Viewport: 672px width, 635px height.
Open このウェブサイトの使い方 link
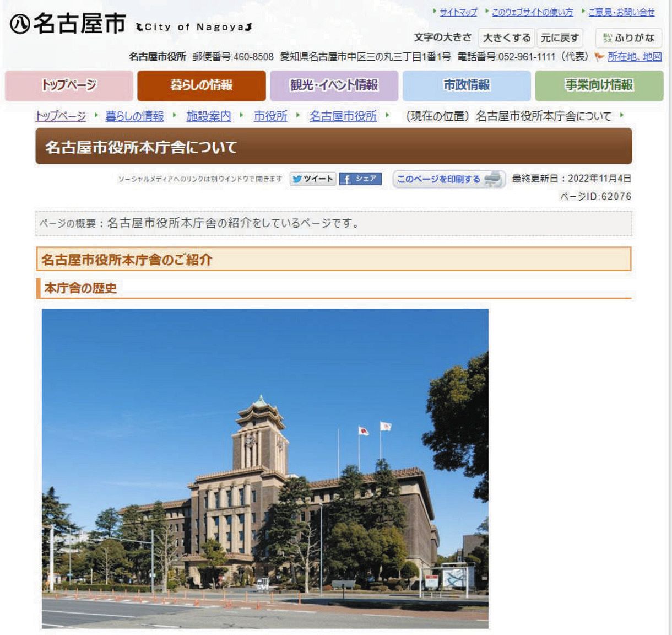[x=532, y=12]
